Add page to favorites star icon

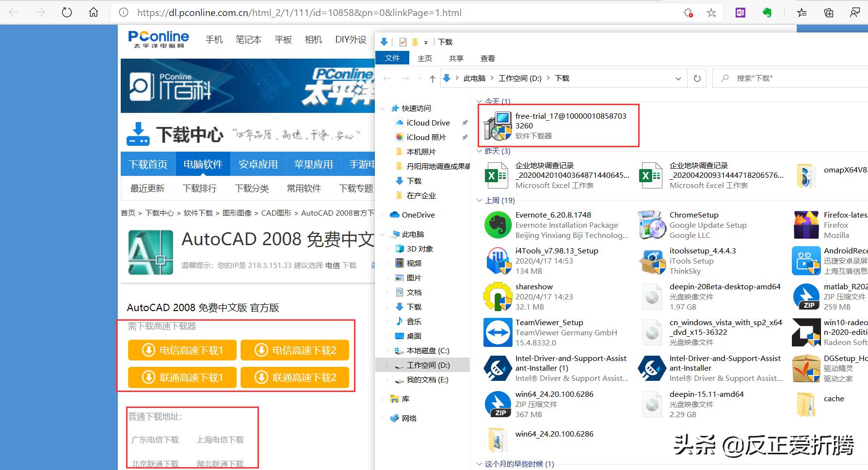coord(711,13)
